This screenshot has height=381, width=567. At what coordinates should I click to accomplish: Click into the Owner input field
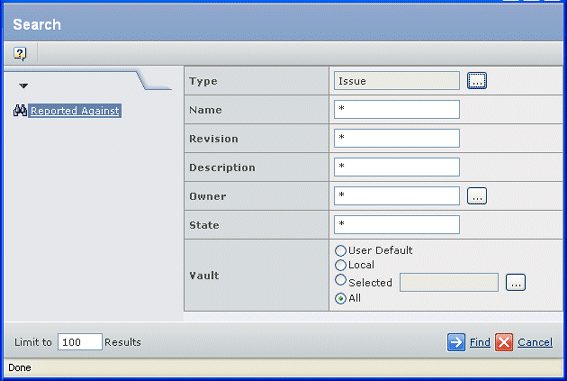397,196
